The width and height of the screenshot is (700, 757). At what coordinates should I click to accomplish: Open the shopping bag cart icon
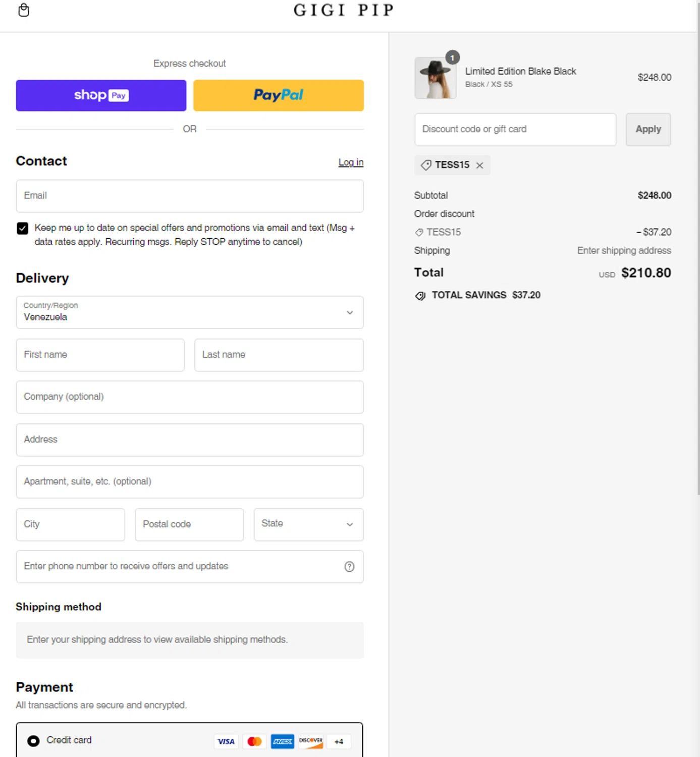24,10
